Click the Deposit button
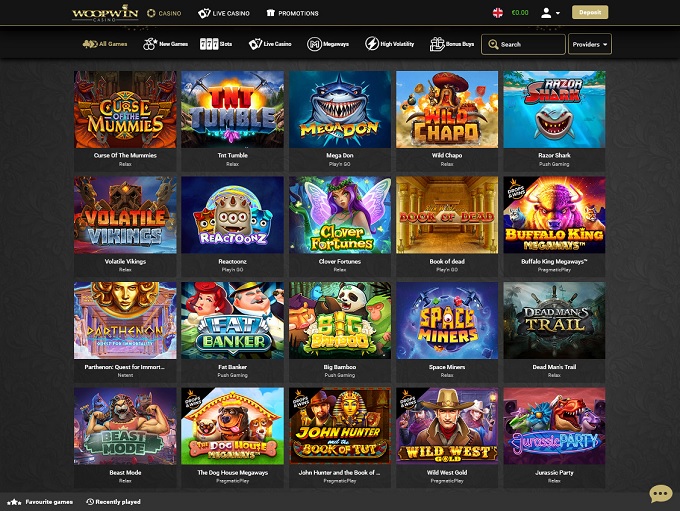This screenshot has width=680, height=511. pyautogui.click(x=590, y=13)
